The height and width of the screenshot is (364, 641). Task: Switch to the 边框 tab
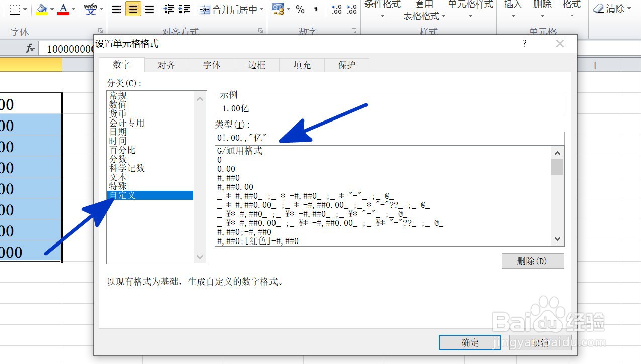[x=257, y=65]
